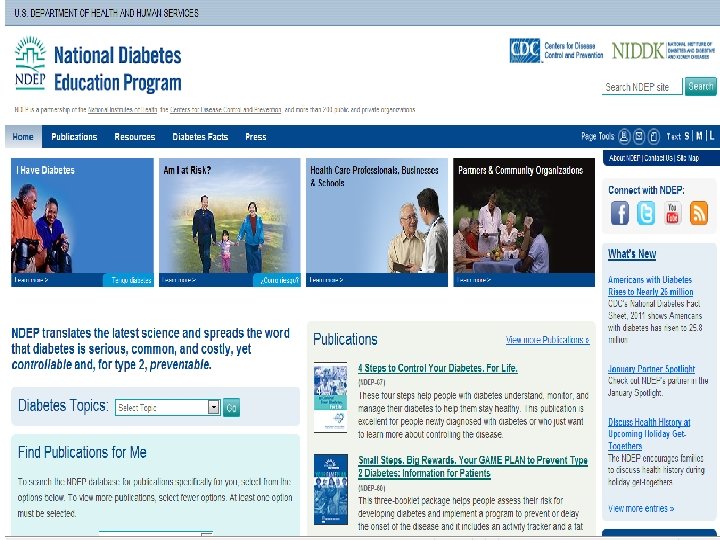Open Centers for Disease Control and Prevention text link

225,110
